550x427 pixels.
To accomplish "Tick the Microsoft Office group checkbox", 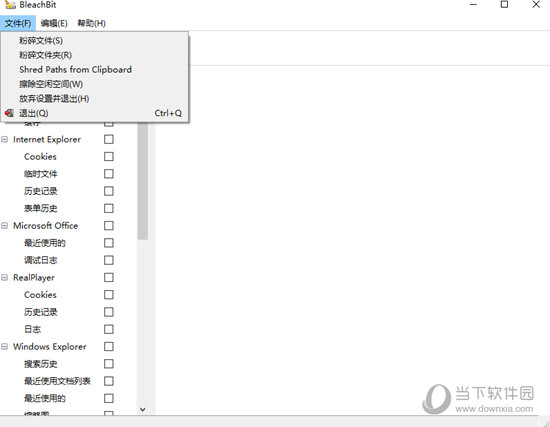I will [x=109, y=226].
